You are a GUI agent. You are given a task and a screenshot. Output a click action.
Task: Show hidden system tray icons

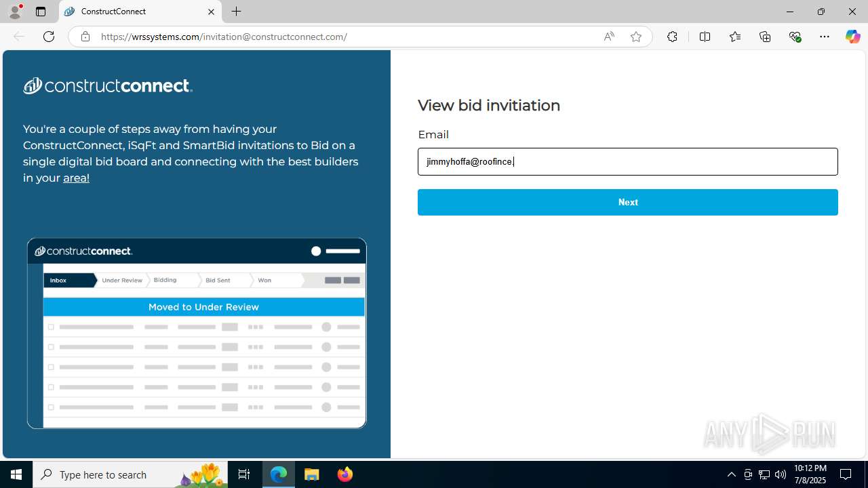coord(731,474)
